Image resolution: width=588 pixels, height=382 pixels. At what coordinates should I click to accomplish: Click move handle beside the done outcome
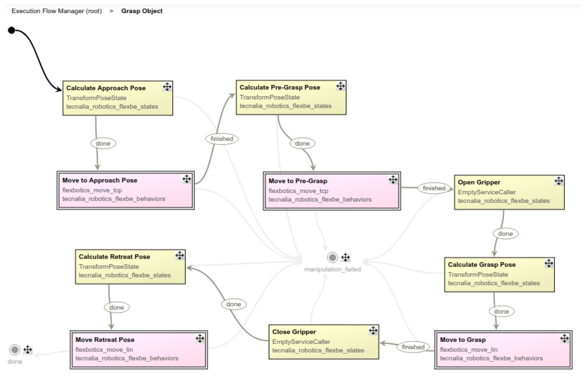click(28, 350)
